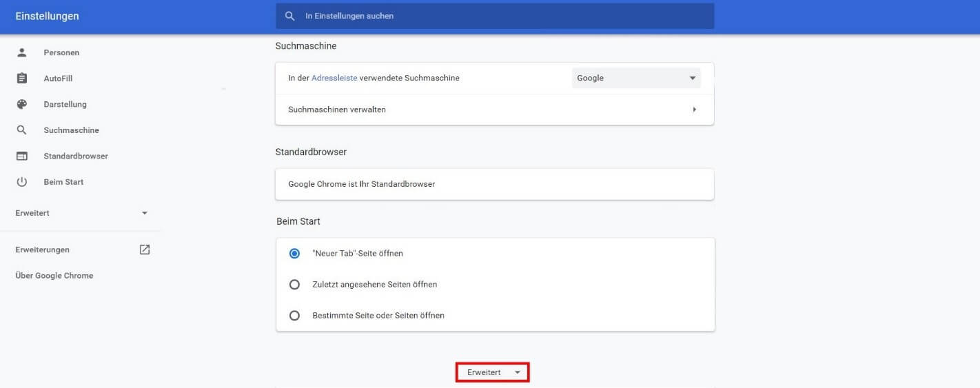Image resolution: width=980 pixels, height=388 pixels.
Task: Go to Suchmaschine section in sidebar
Action: click(x=71, y=130)
